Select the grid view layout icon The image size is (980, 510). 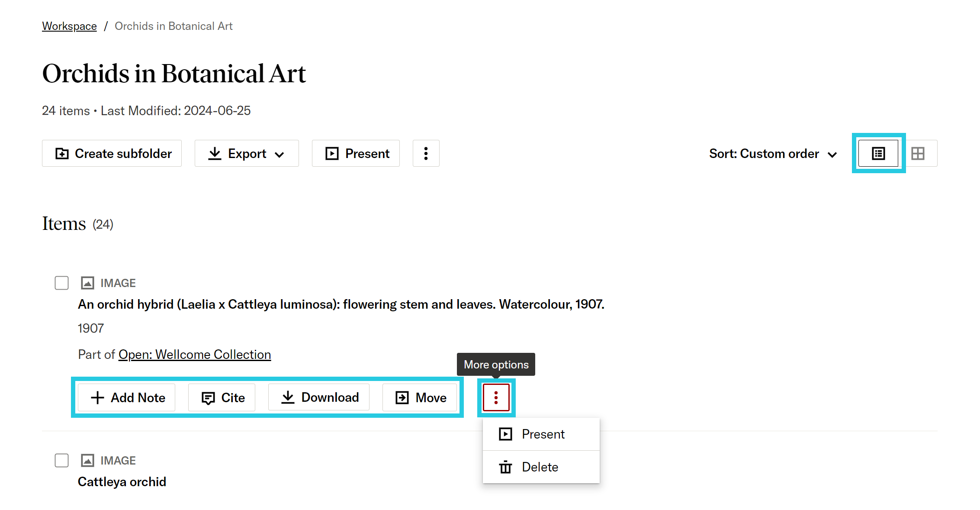920,154
